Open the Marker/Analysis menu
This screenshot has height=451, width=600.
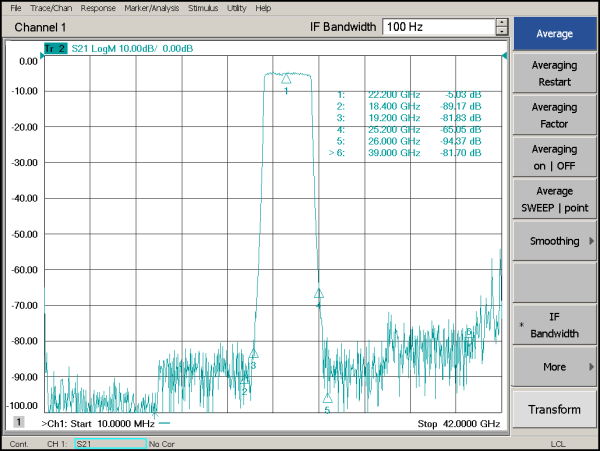(x=152, y=8)
